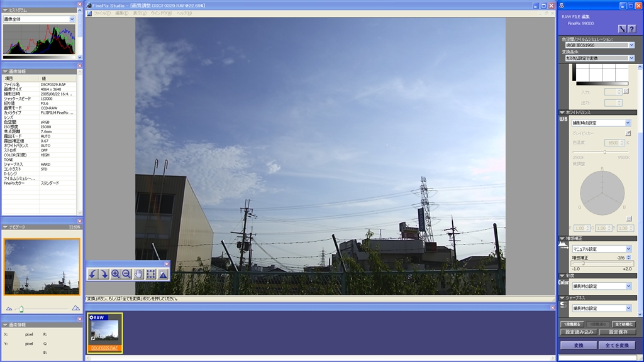Click the Color saturation icon
Viewport: 644px width, 362px height.
click(563, 282)
